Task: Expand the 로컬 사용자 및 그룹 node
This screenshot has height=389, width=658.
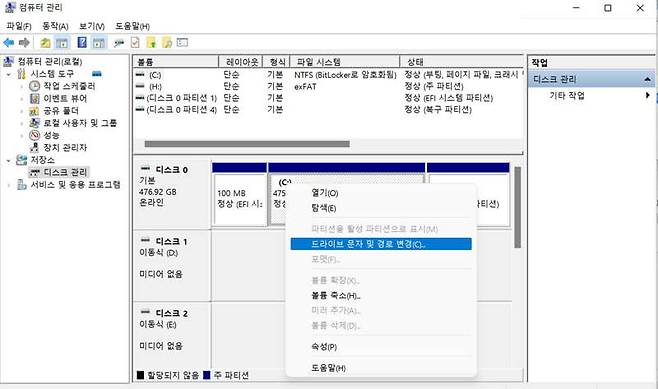Action: pyautogui.click(x=22, y=123)
